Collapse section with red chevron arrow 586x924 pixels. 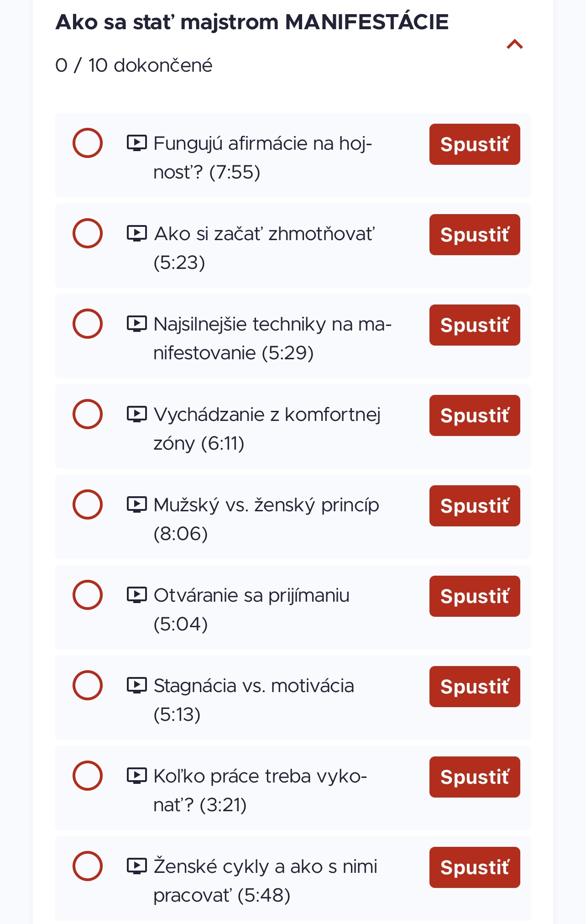pos(515,44)
